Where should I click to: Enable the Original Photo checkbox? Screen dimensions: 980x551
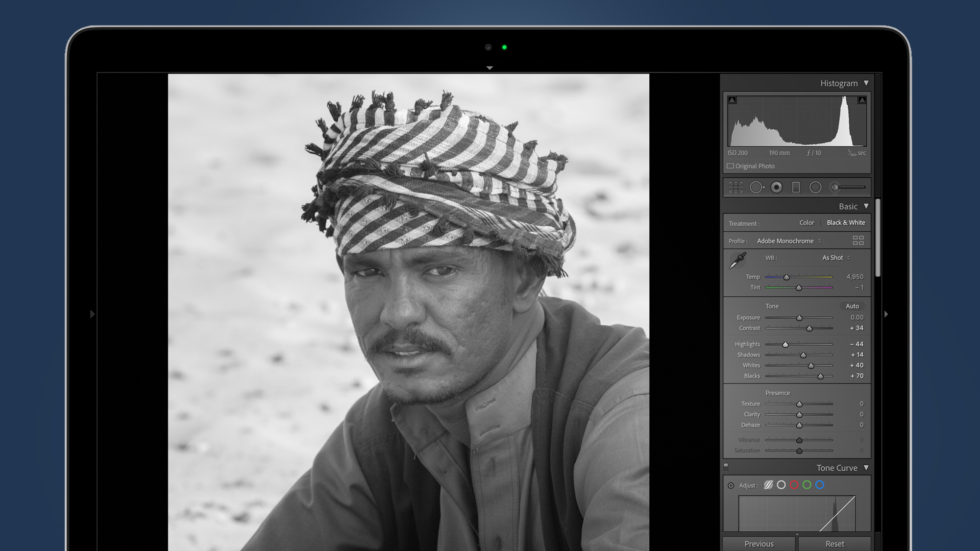point(730,166)
